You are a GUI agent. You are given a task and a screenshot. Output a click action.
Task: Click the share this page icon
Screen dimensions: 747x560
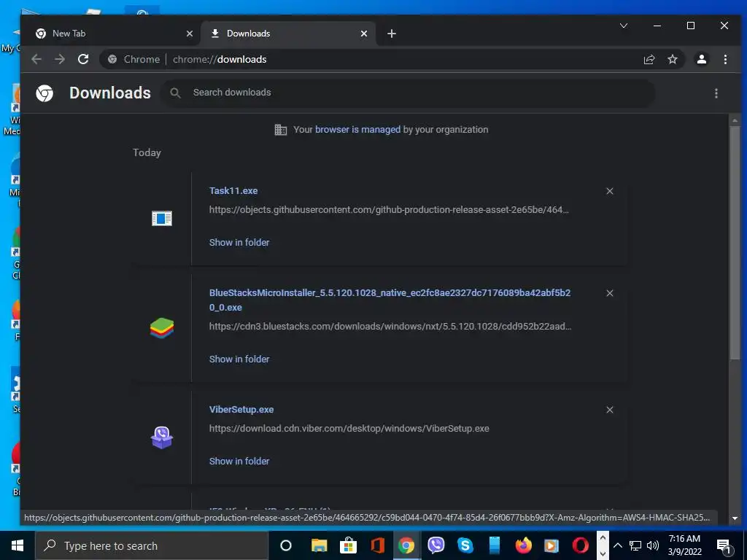pyautogui.click(x=649, y=60)
